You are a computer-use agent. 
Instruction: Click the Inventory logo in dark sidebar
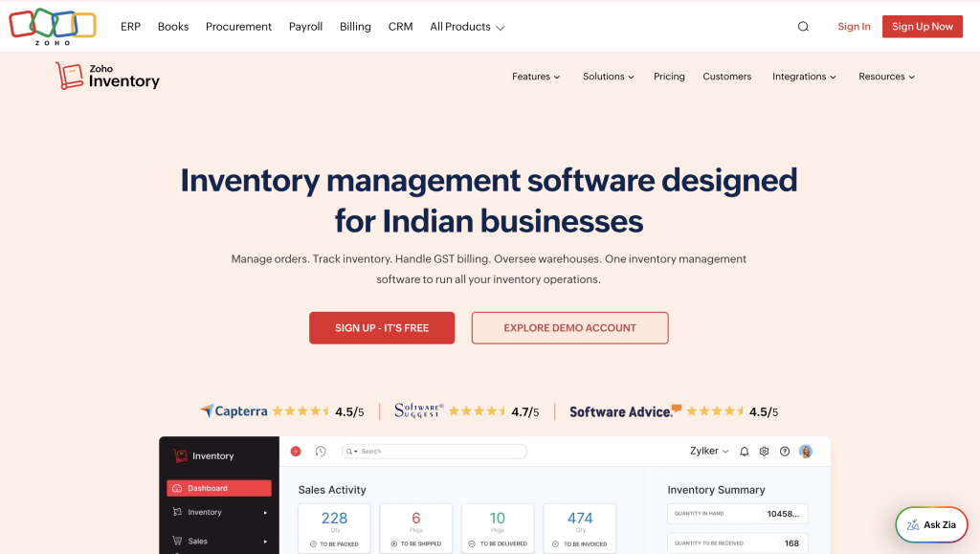203,456
